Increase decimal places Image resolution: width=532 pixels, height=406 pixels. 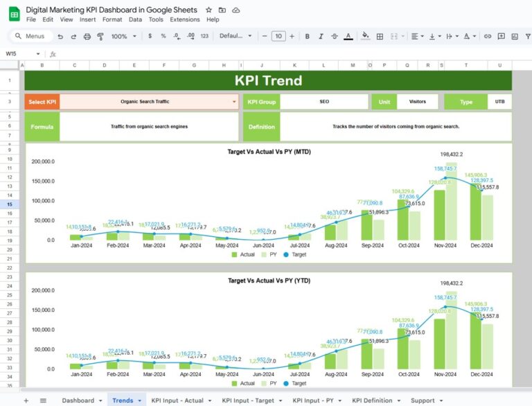click(x=190, y=36)
